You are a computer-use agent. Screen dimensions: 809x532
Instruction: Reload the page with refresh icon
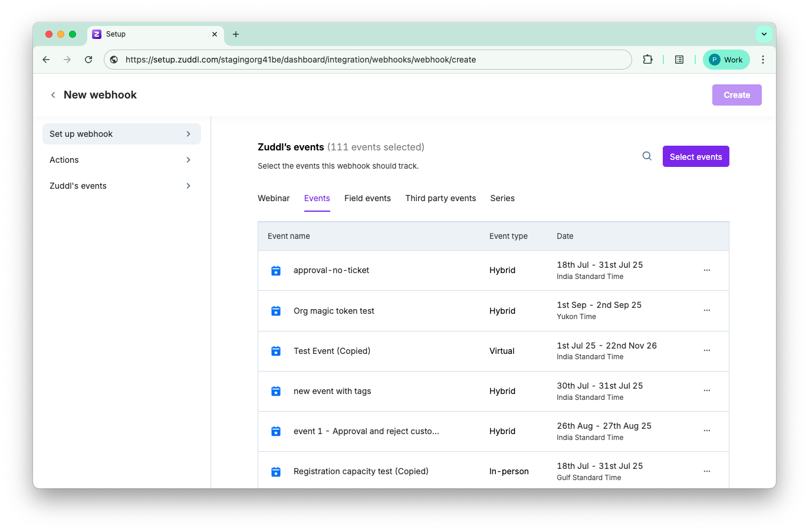88,60
